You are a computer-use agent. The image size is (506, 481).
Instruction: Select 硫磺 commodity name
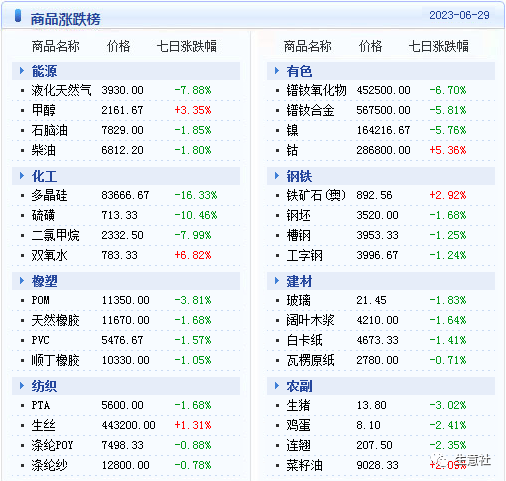tap(43, 215)
